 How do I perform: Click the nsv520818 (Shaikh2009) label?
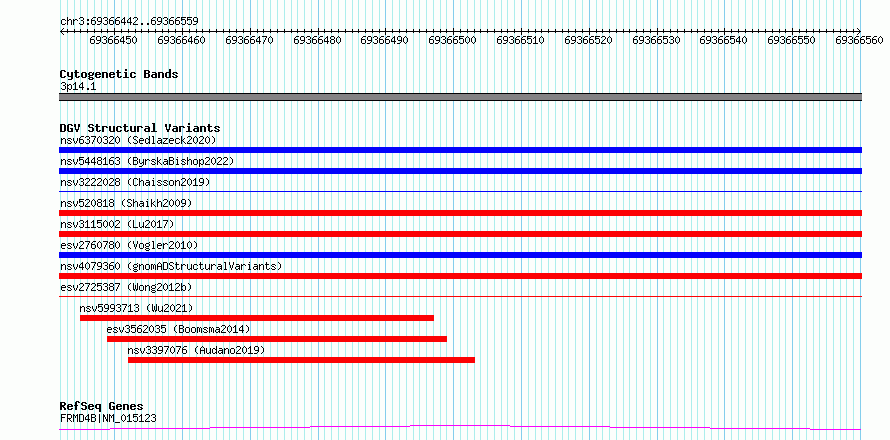pos(126,203)
